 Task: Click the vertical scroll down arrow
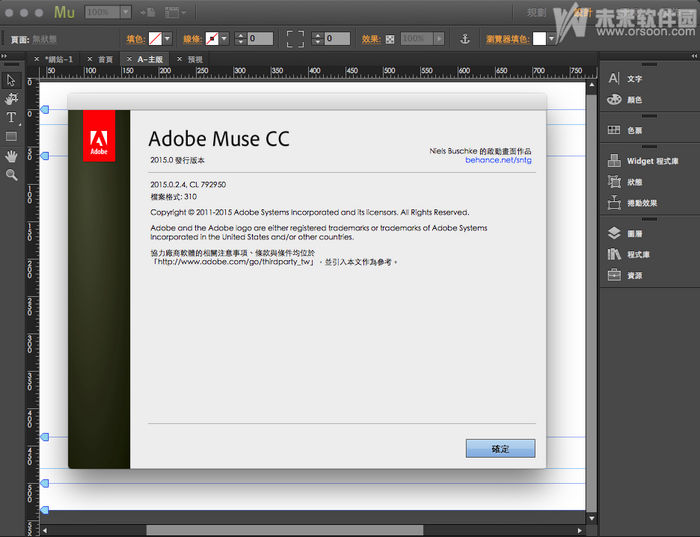tap(592, 518)
